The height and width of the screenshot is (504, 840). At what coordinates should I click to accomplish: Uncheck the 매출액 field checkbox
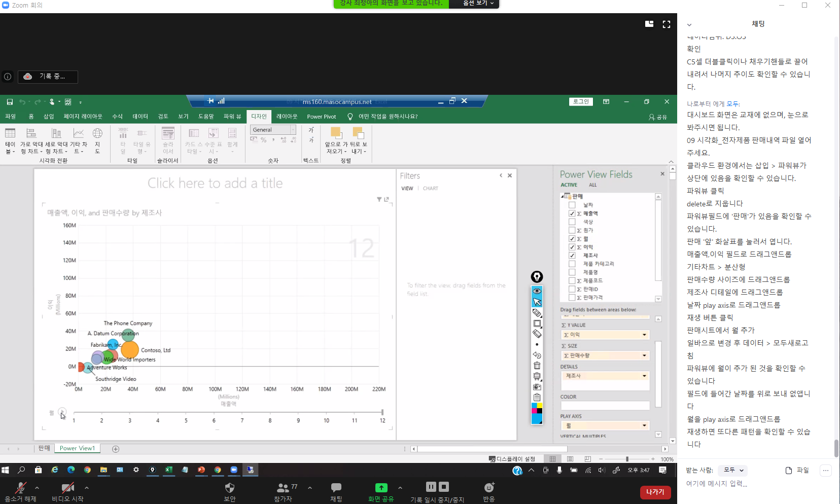click(572, 213)
